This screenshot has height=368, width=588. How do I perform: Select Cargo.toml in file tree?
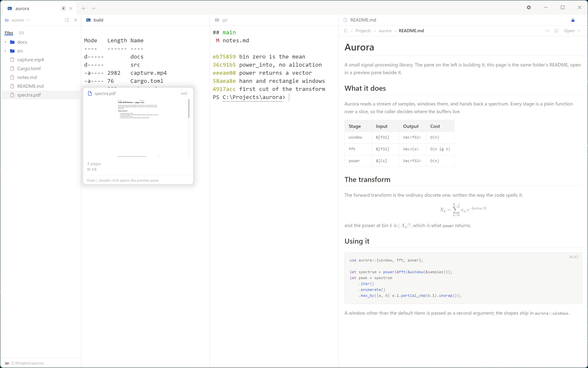click(x=40, y=68)
